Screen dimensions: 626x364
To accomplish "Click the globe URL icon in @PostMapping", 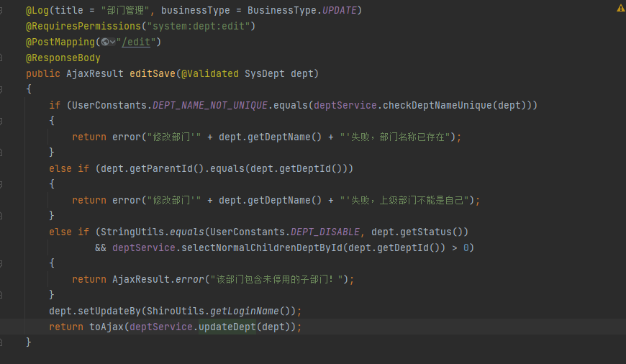I will [105, 42].
